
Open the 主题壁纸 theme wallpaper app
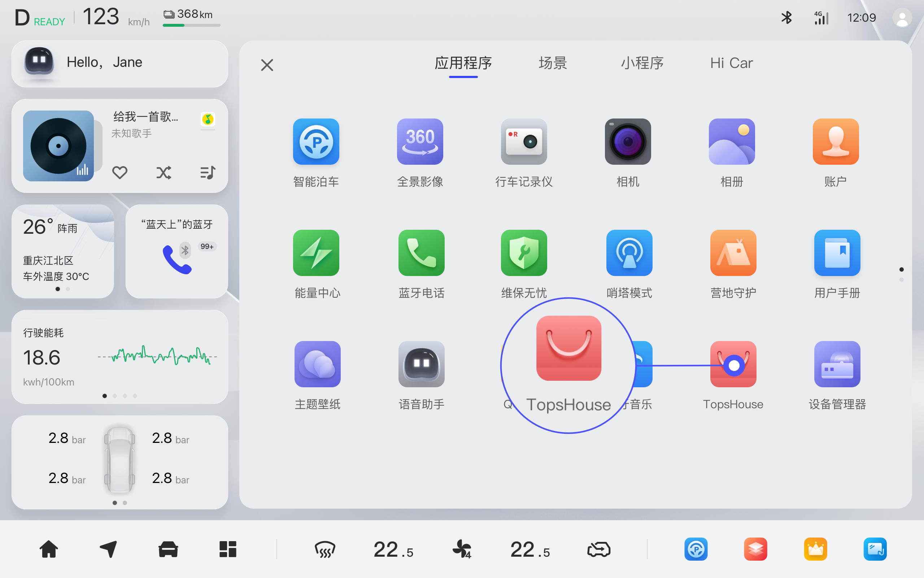coord(317,364)
